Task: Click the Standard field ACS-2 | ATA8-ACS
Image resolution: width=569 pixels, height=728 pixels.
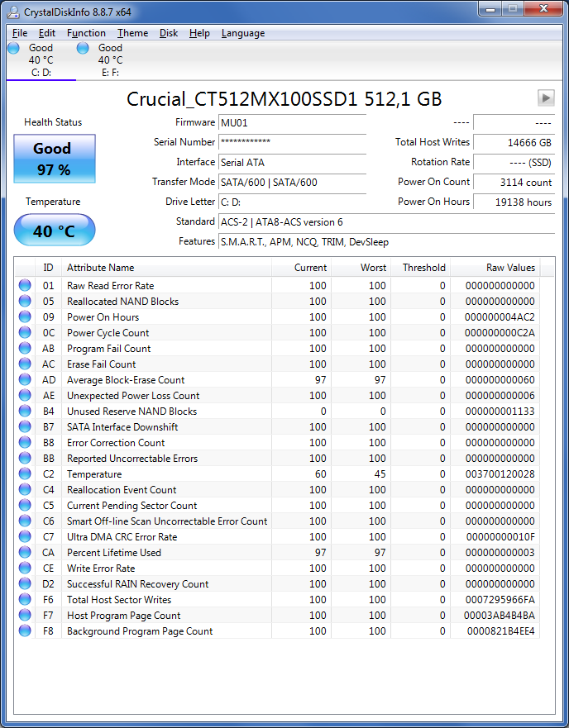Action: (x=386, y=222)
